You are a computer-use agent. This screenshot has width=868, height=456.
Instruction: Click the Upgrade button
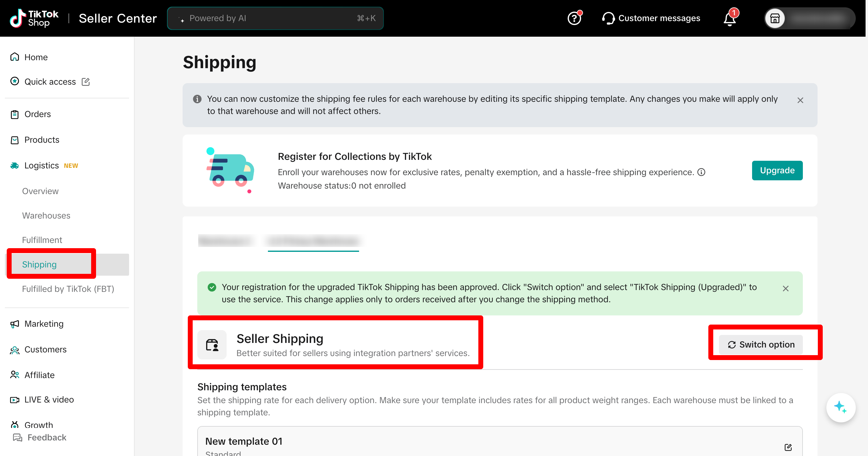click(x=777, y=171)
